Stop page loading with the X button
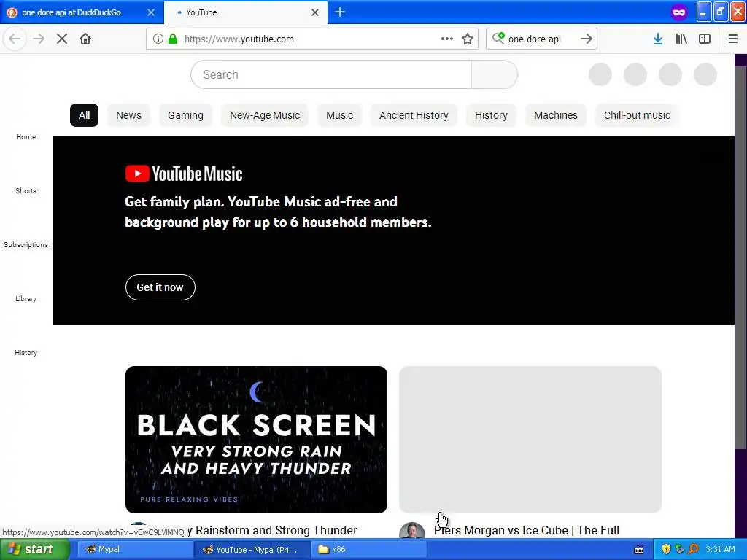This screenshot has width=747, height=560. pos(62,39)
